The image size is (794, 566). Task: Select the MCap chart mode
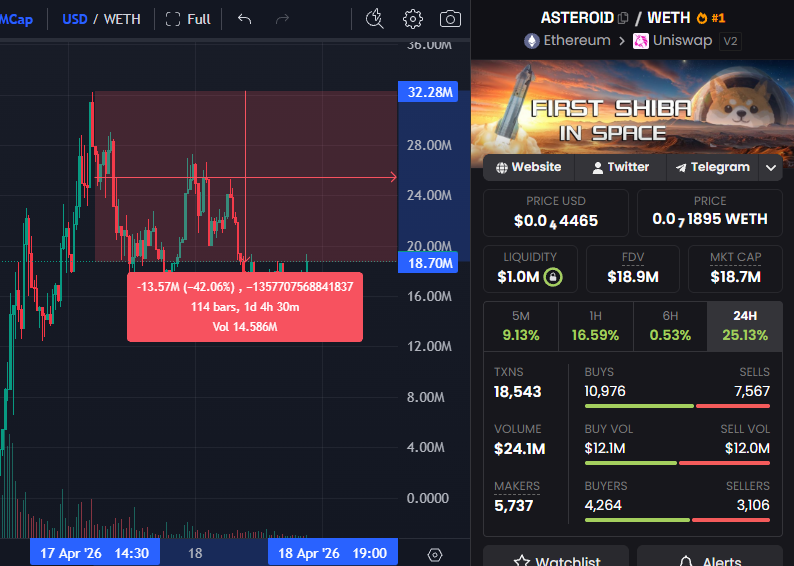click(16, 19)
